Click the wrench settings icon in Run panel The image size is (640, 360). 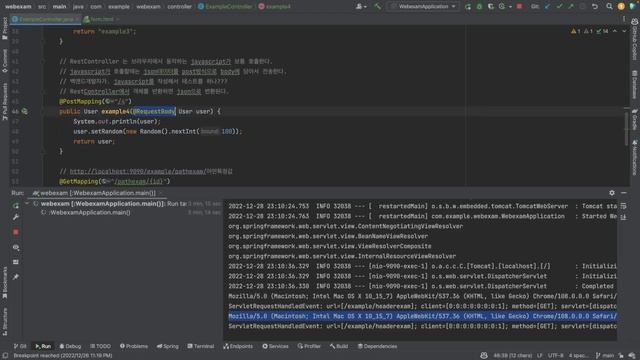tap(16, 218)
